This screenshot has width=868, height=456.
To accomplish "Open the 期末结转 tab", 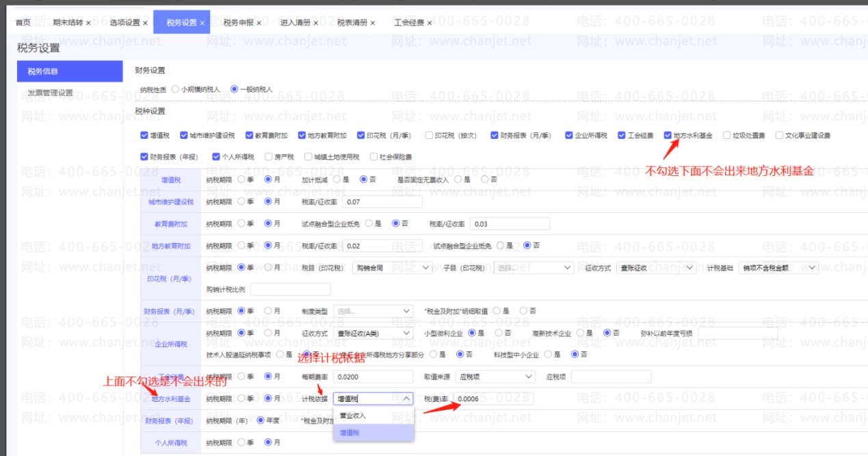I will (x=68, y=23).
